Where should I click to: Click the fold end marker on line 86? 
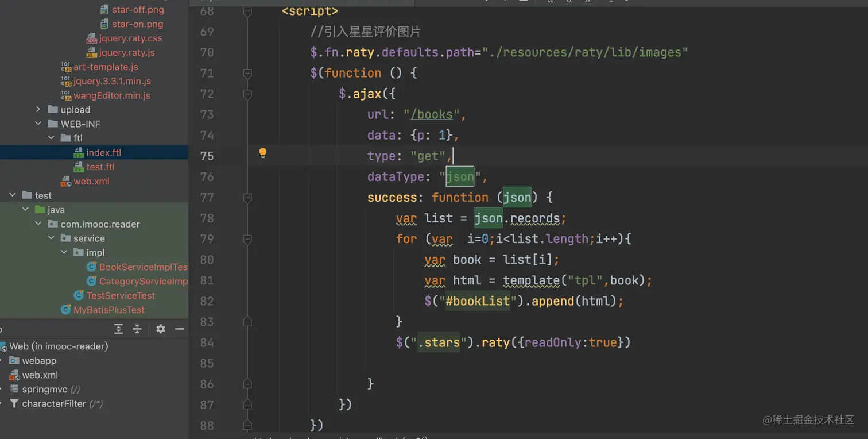pyautogui.click(x=247, y=384)
